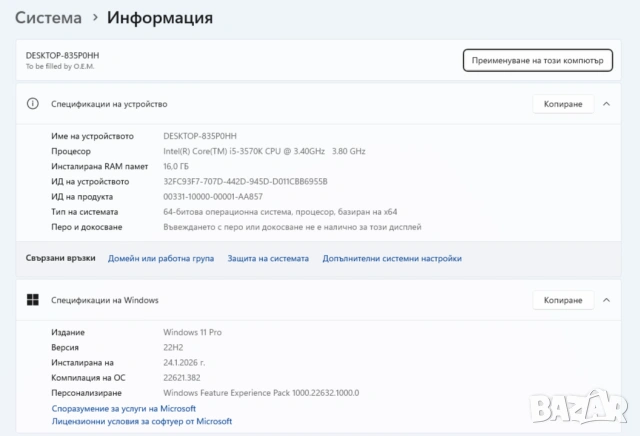Select the header computer name DESKTOP-835P0HH
This screenshot has width=640, height=436.
(62, 56)
